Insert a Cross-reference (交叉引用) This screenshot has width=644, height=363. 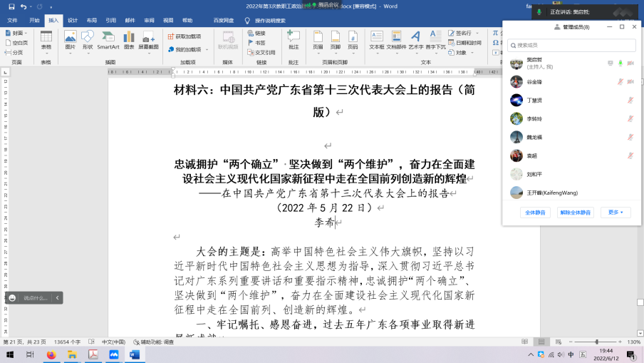coord(261,53)
